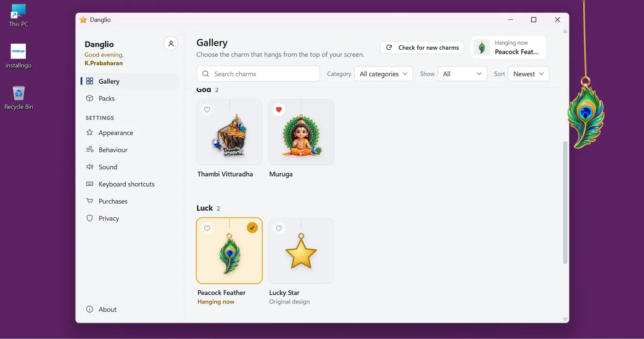The height and width of the screenshot is (339, 644).
Task: Click the About info icon
Action: (90, 309)
